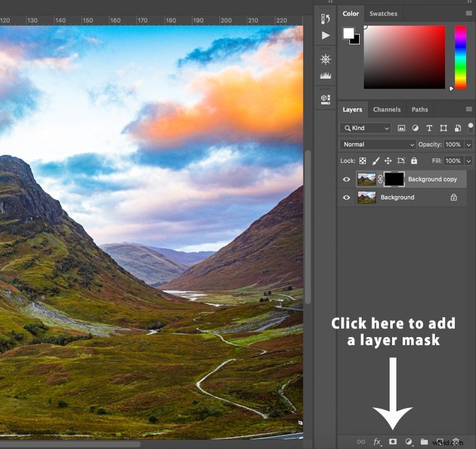This screenshot has height=449, width=476.
Task: Lock image pixels brush icon
Action: [376, 160]
